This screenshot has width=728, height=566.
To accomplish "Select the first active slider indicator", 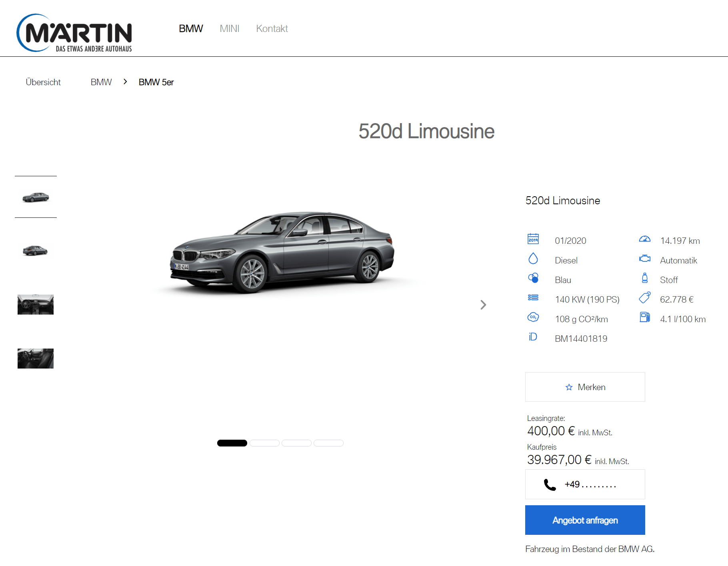I will (232, 443).
